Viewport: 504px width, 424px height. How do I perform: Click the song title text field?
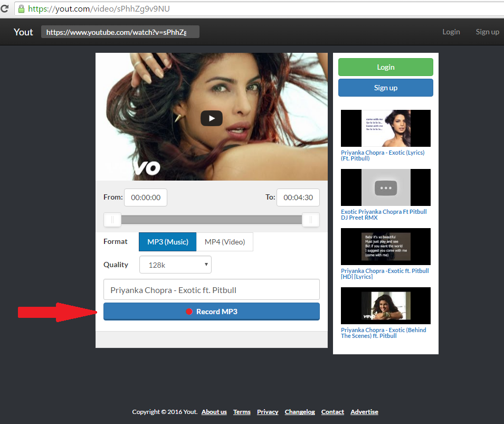[212, 289]
